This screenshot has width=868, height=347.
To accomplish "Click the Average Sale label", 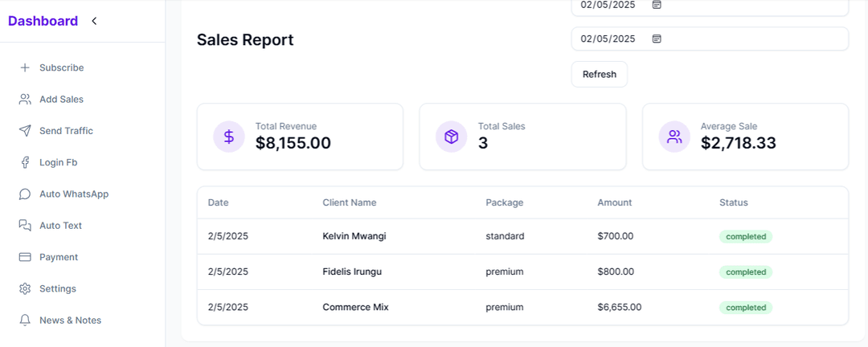I will 728,126.
